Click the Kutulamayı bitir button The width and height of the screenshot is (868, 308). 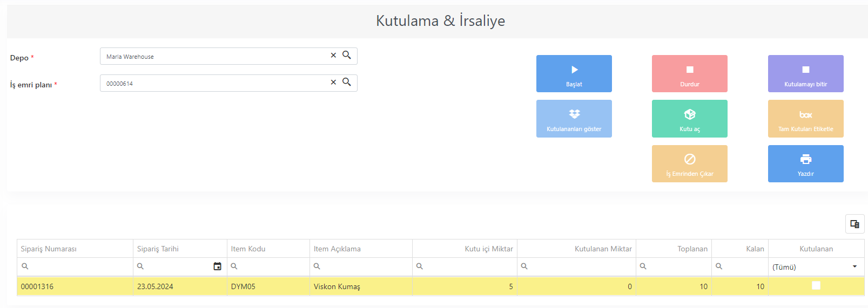[805, 73]
